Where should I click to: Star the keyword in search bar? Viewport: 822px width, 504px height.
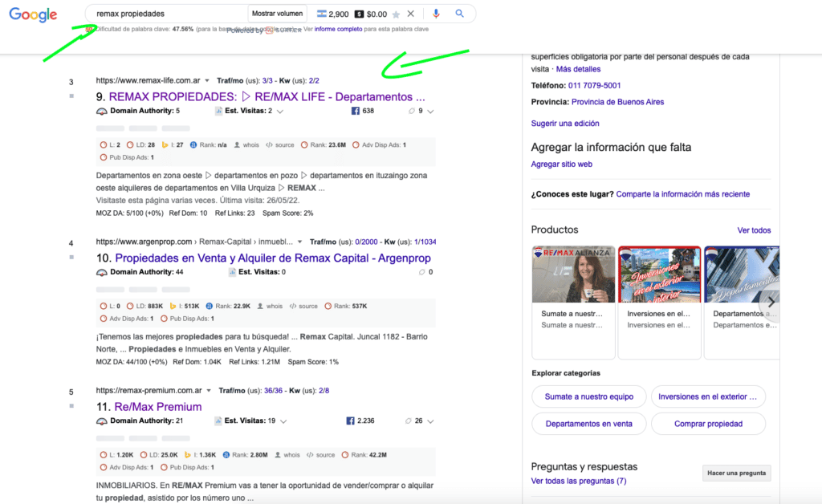click(396, 14)
